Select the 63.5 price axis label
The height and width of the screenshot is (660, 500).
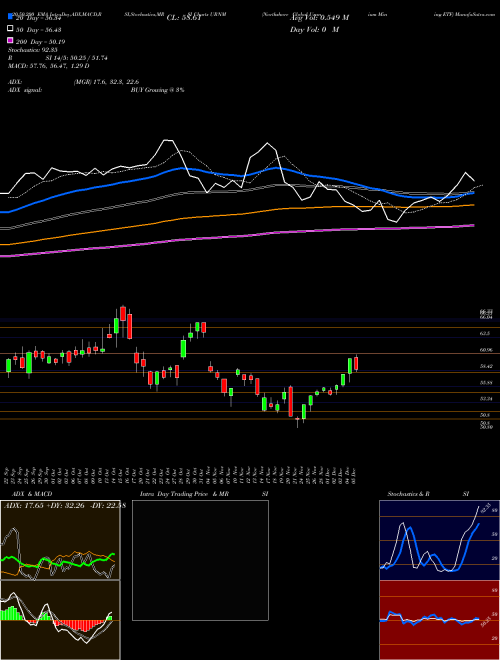(485, 333)
